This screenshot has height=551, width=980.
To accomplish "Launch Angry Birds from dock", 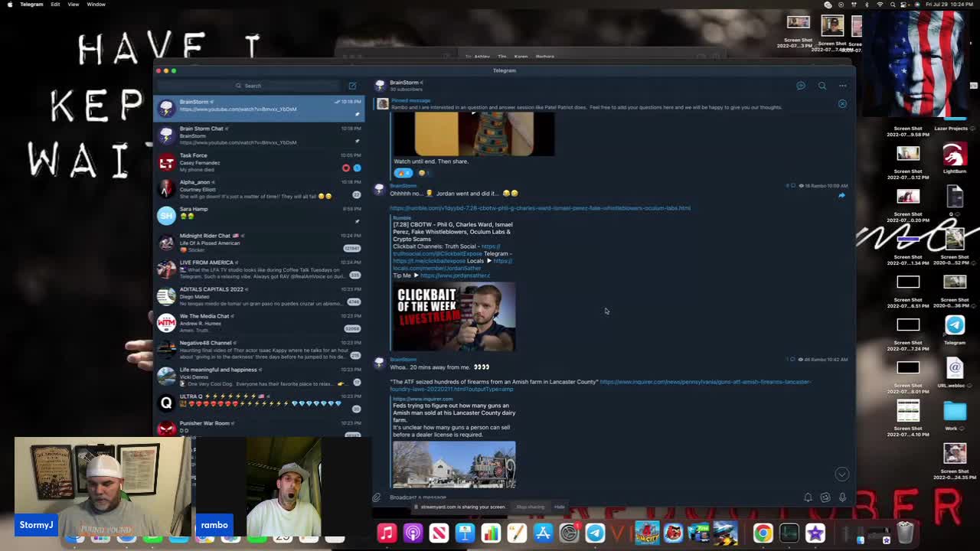I will pyautogui.click(x=673, y=533).
